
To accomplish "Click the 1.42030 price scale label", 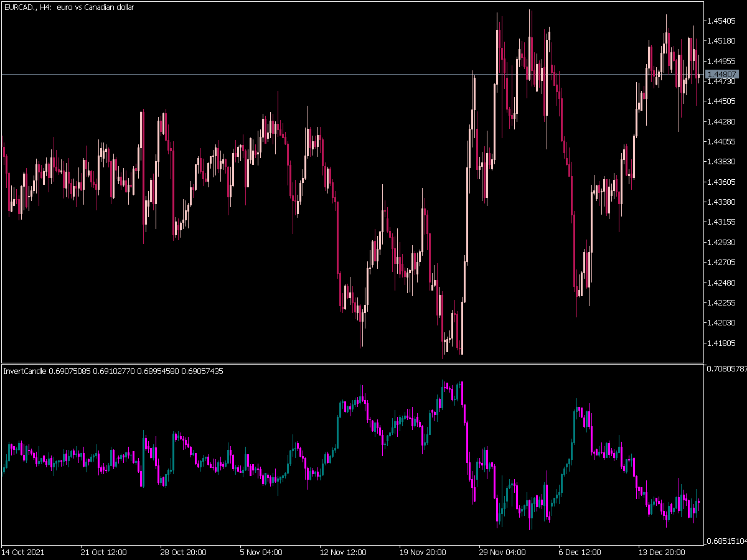I will 721,322.
